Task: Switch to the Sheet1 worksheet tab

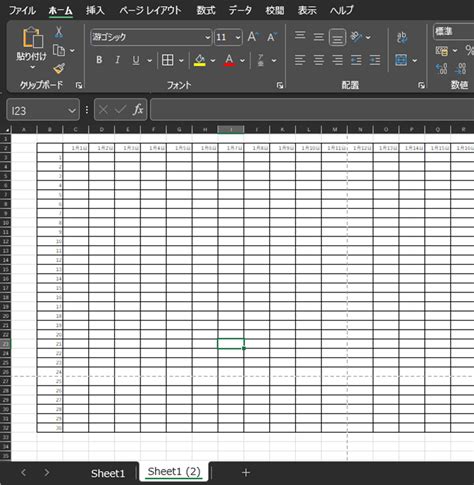Action: [x=108, y=473]
